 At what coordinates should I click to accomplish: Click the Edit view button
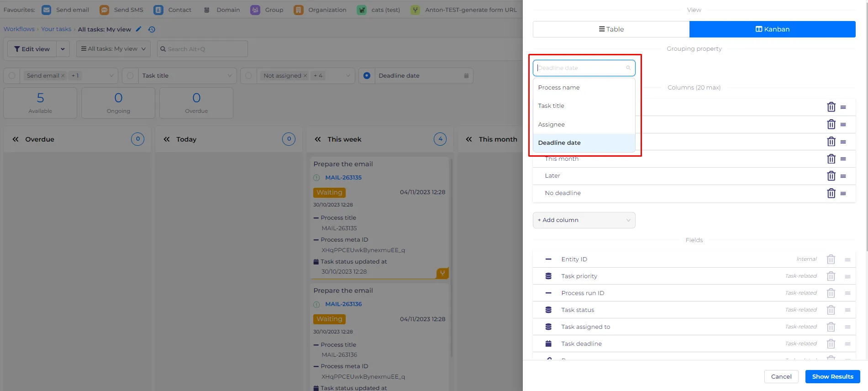[x=32, y=49]
